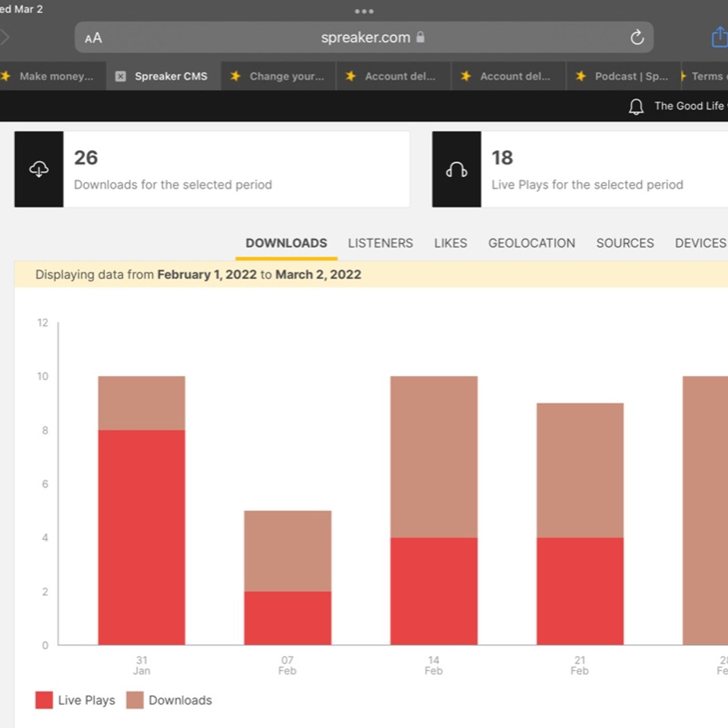Screen dimensions: 728x728
Task: Tap the AA reader view button
Action: point(94,38)
